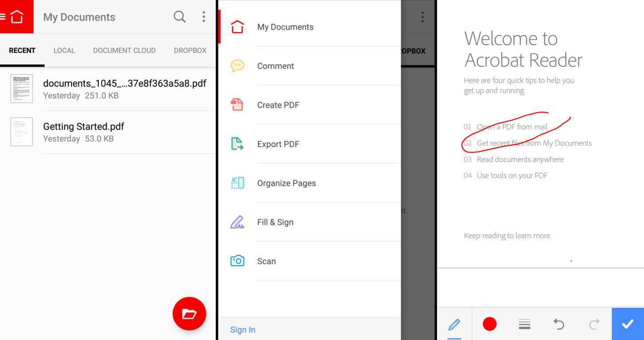
Task: Open overflow menu on dimmed middle screen
Action: click(422, 17)
